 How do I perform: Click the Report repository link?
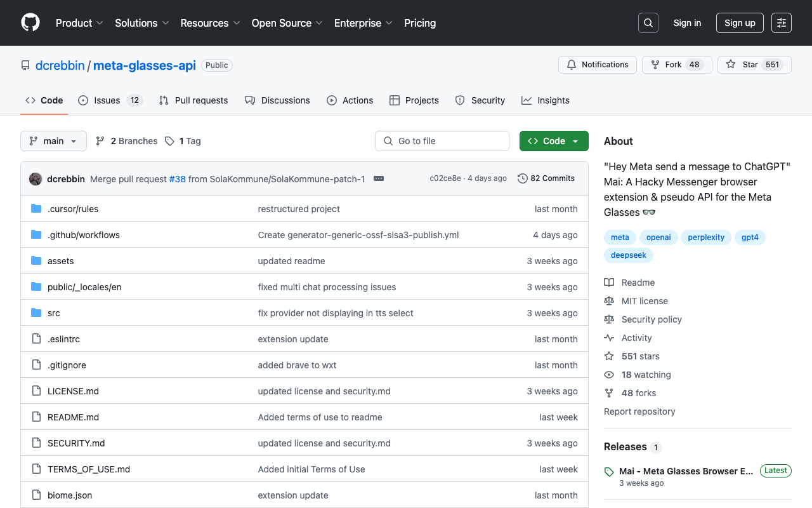coord(639,411)
